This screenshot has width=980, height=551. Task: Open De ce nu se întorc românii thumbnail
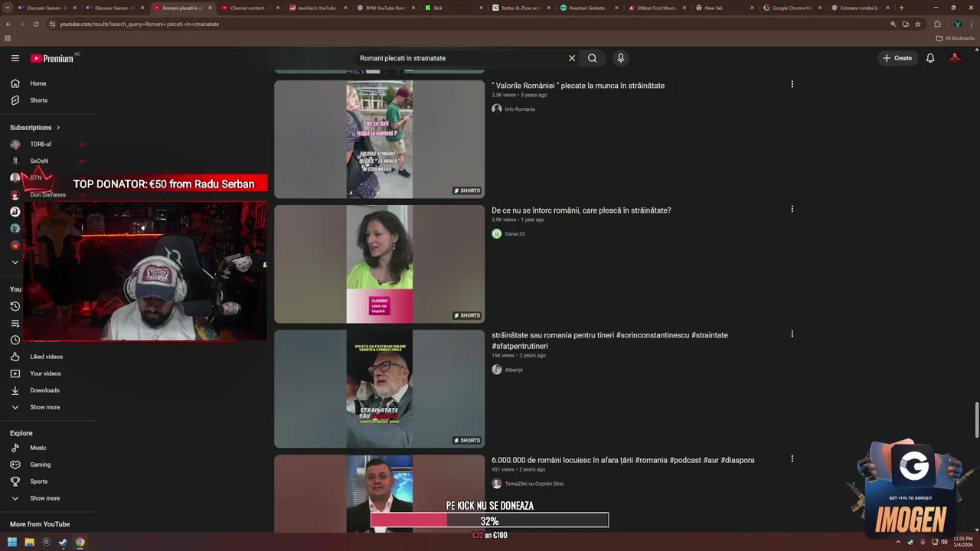click(x=379, y=264)
